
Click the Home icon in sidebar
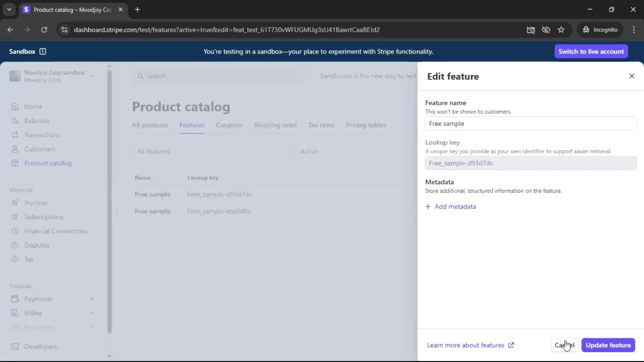(15, 107)
